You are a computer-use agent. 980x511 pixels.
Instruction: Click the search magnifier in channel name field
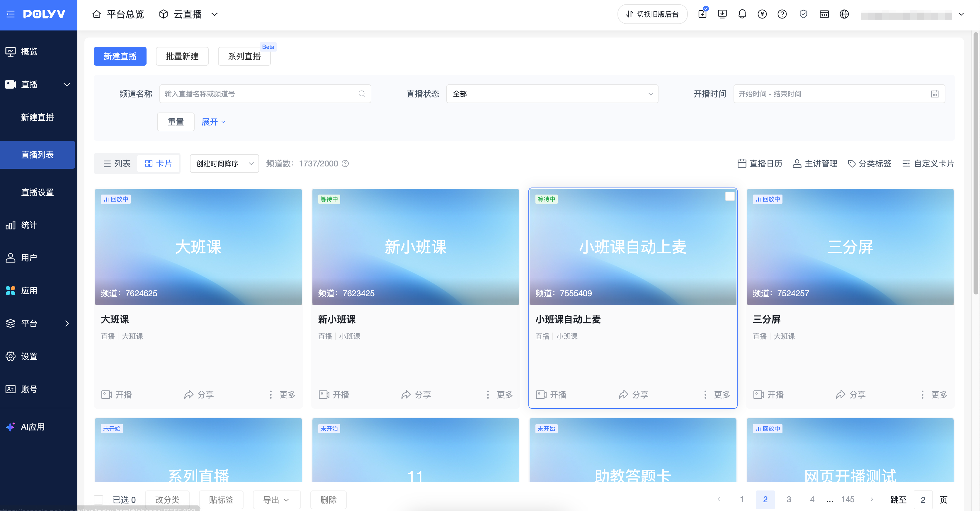[x=362, y=93]
